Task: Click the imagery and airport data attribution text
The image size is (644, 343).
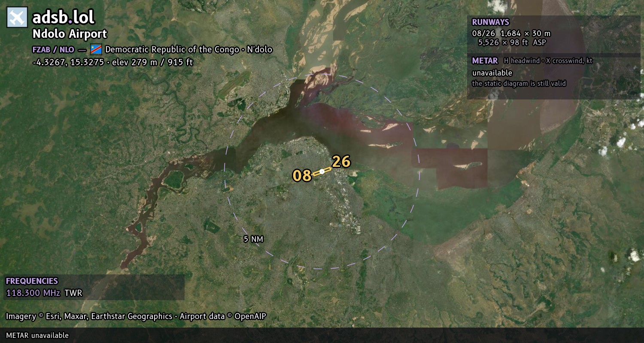Action: tap(136, 316)
